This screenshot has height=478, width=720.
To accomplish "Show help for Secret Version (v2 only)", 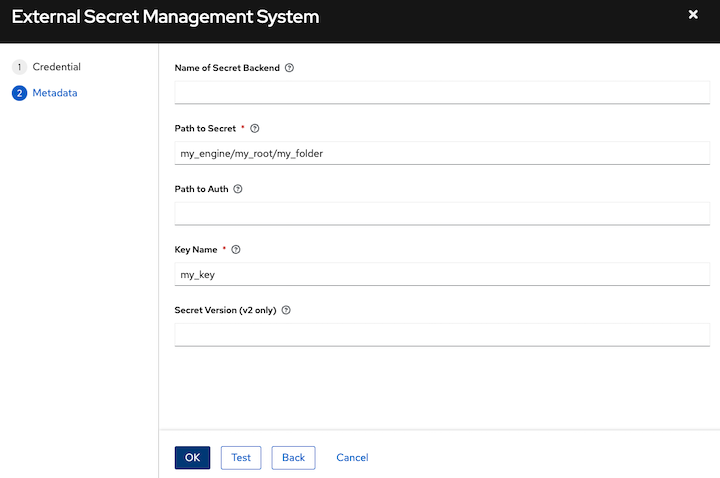I will click(286, 310).
